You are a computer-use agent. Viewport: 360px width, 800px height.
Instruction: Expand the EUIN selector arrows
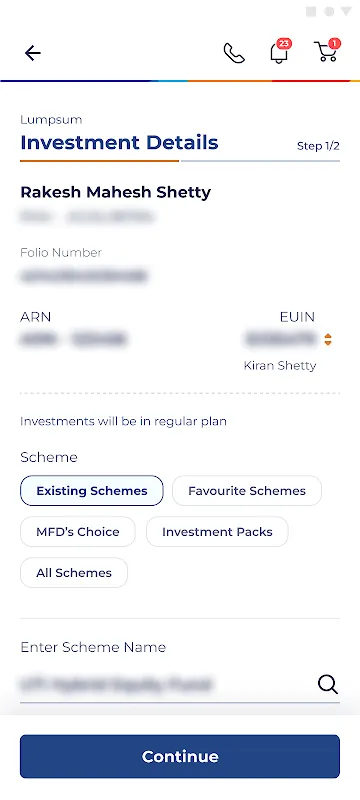coord(328,339)
